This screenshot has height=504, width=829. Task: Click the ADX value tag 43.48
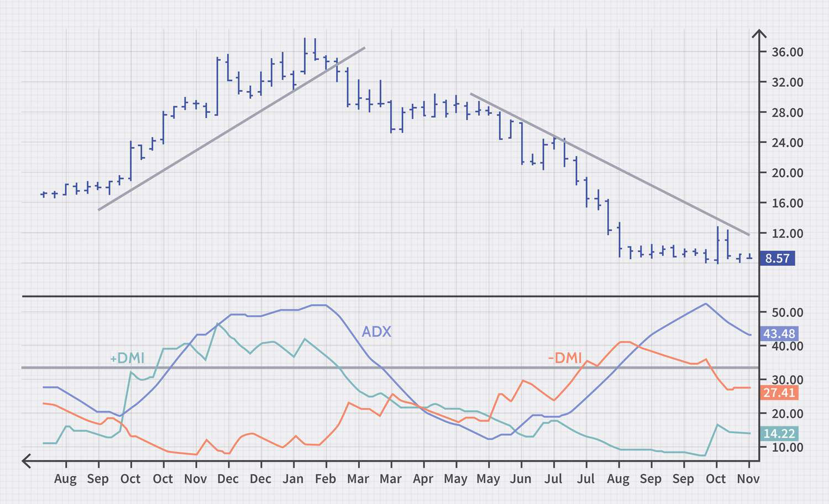click(779, 334)
